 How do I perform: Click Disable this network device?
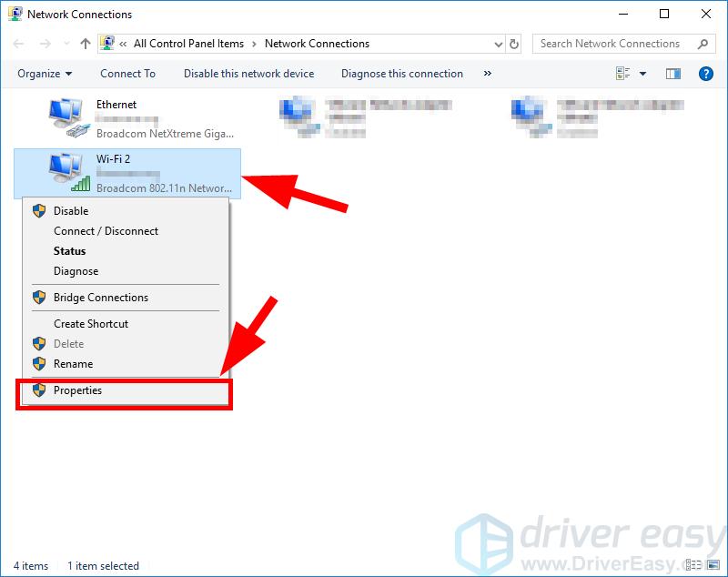(248, 74)
